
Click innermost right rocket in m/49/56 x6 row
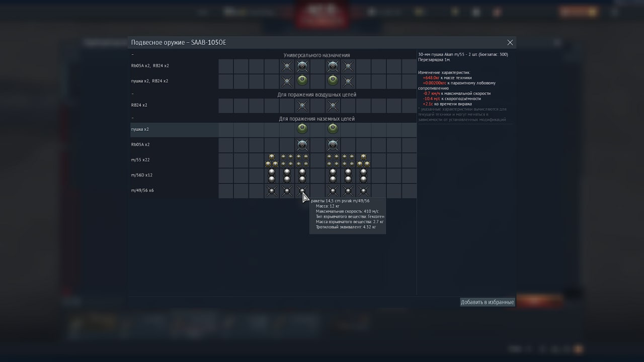333,191
